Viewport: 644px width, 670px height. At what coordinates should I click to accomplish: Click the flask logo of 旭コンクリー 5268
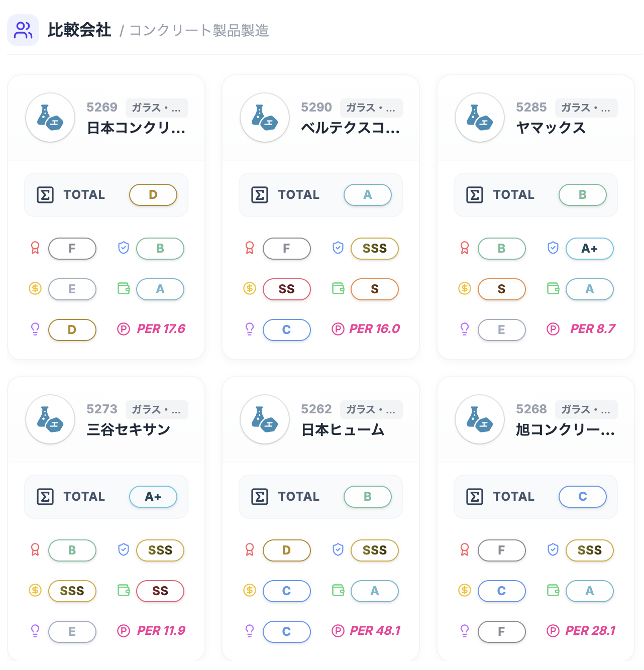(x=480, y=419)
